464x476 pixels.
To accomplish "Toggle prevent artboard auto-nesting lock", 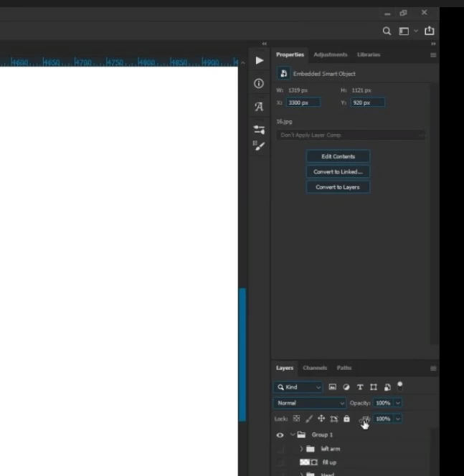I will [333, 419].
